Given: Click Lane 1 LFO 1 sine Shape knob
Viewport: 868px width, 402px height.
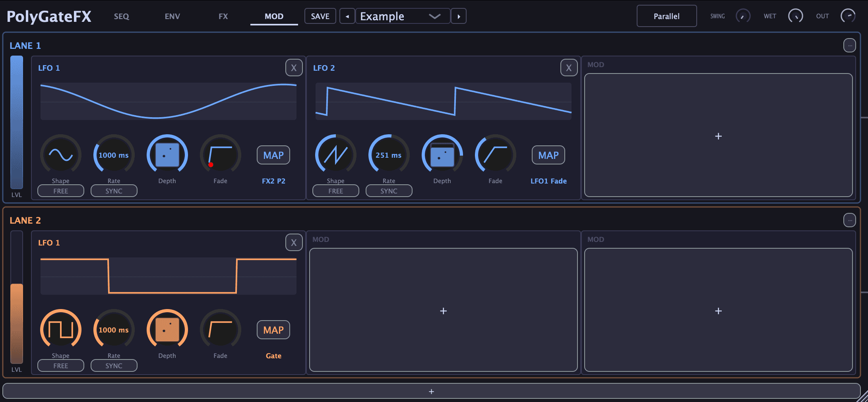Looking at the screenshot, I should click(x=61, y=155).
